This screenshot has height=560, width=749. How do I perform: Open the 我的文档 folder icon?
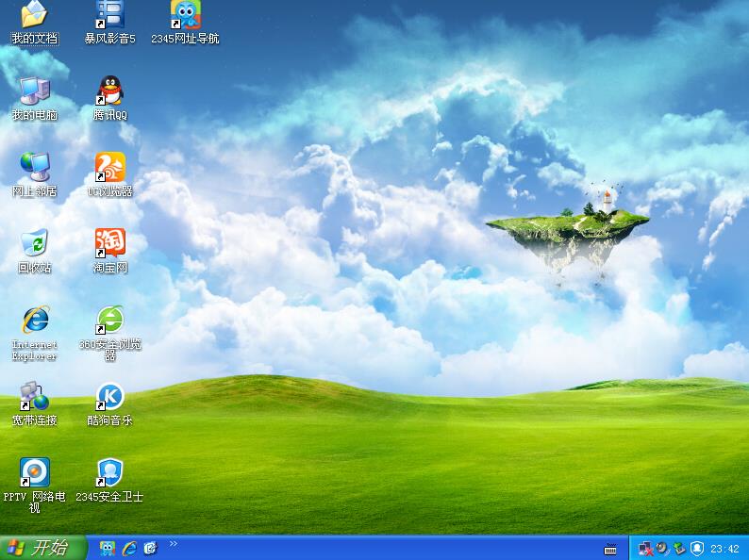34,15
